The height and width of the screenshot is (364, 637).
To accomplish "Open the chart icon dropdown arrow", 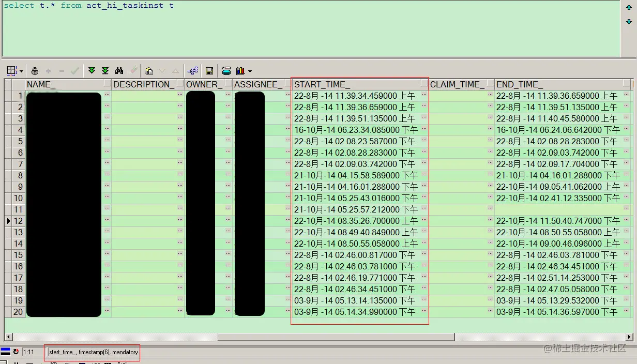I will click(250, 71).
